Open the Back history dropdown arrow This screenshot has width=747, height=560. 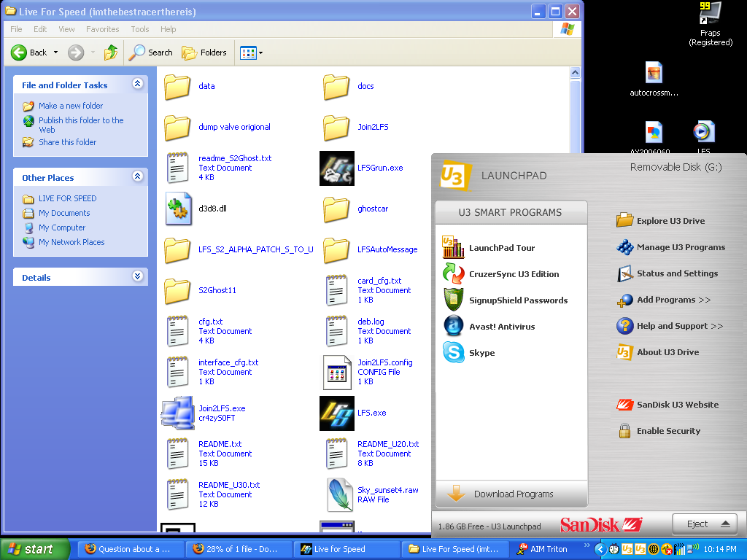[x=55, y=52]
